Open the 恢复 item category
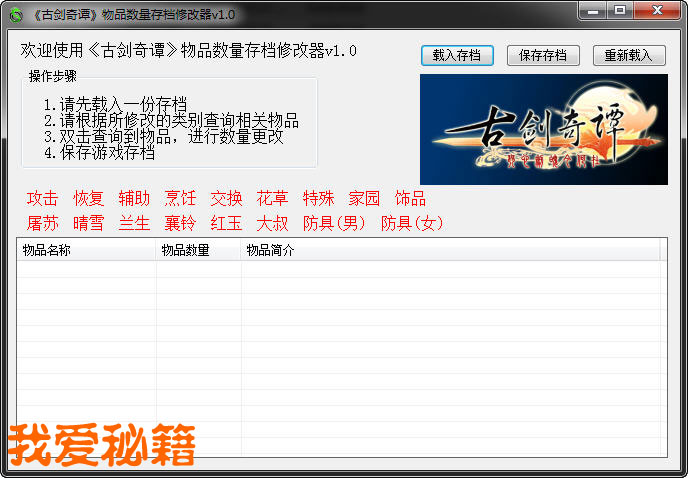 tap(88, 198)
